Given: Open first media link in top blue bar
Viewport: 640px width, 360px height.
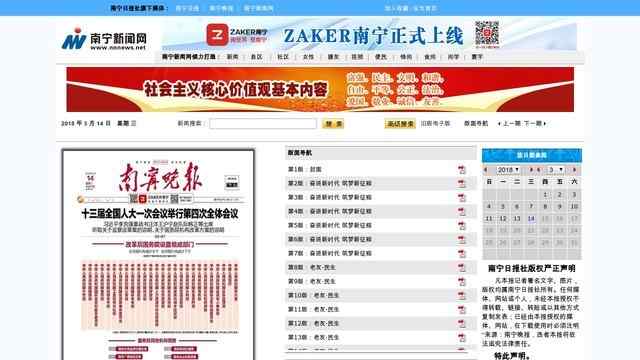Looking at the screenshot, I should 187,8.
